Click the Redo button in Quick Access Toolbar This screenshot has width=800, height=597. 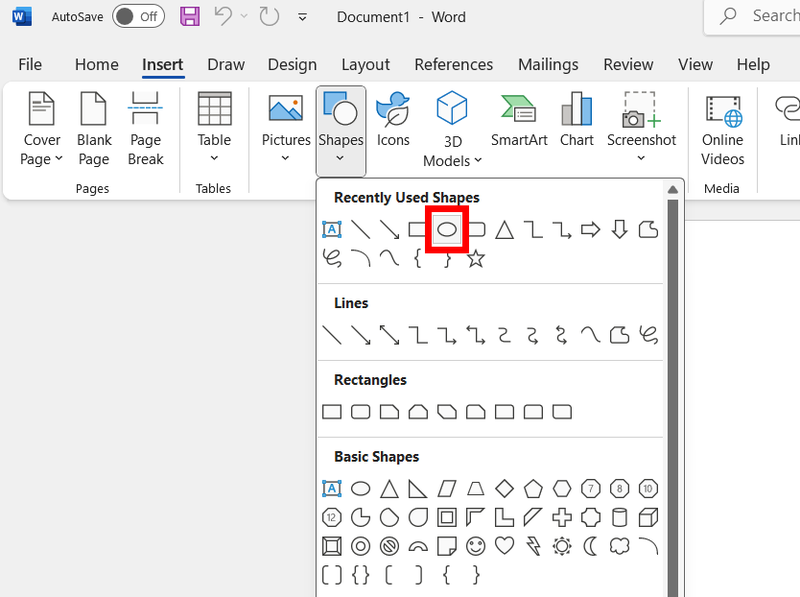point(269,16)
